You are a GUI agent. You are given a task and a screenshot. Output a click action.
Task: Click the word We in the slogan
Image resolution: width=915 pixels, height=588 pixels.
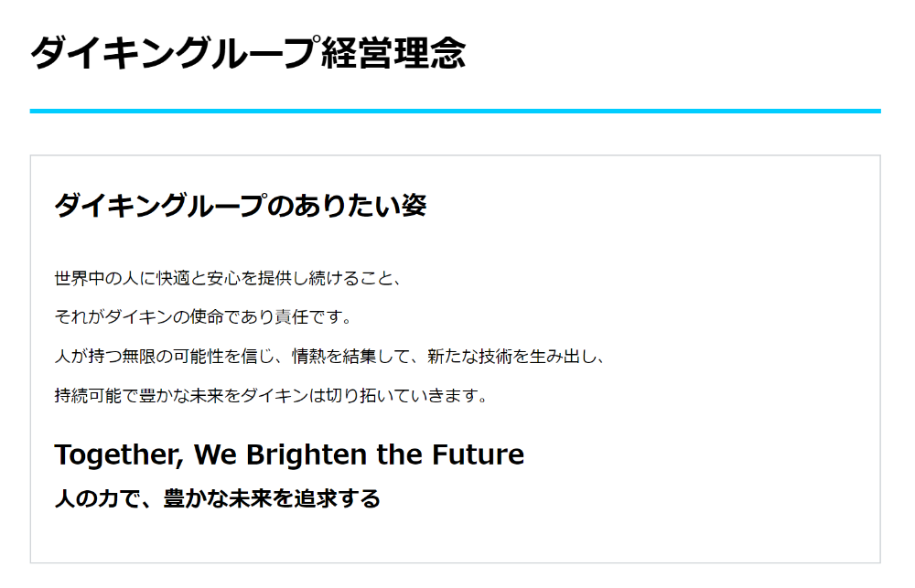[215, 455]
